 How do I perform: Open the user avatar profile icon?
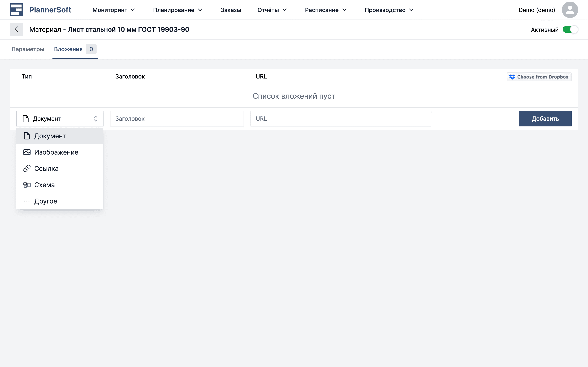(x=570, y=10)
